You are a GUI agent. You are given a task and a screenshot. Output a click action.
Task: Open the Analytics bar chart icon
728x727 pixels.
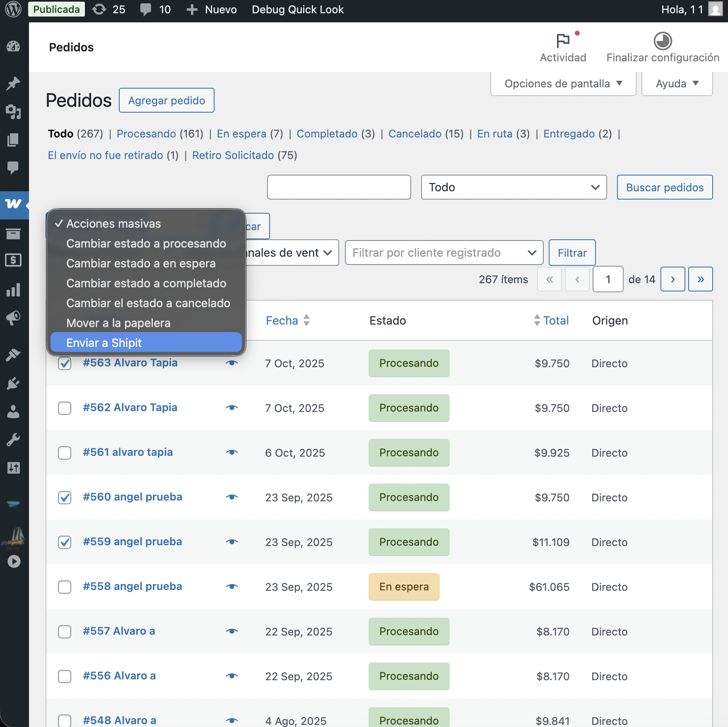(x=13, y=290)
